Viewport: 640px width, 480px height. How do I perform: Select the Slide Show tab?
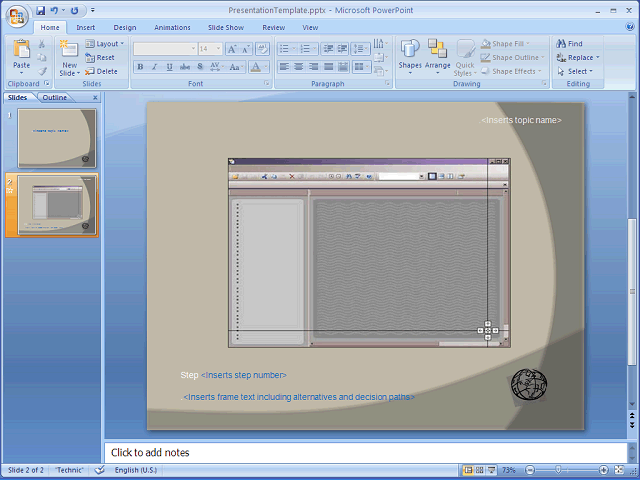click(226, 27)
